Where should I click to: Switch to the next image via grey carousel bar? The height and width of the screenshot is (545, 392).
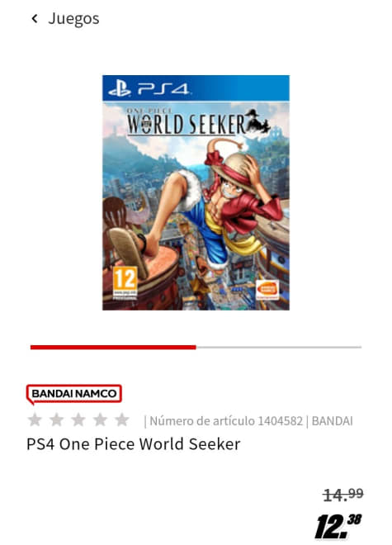tap(279, 347)
